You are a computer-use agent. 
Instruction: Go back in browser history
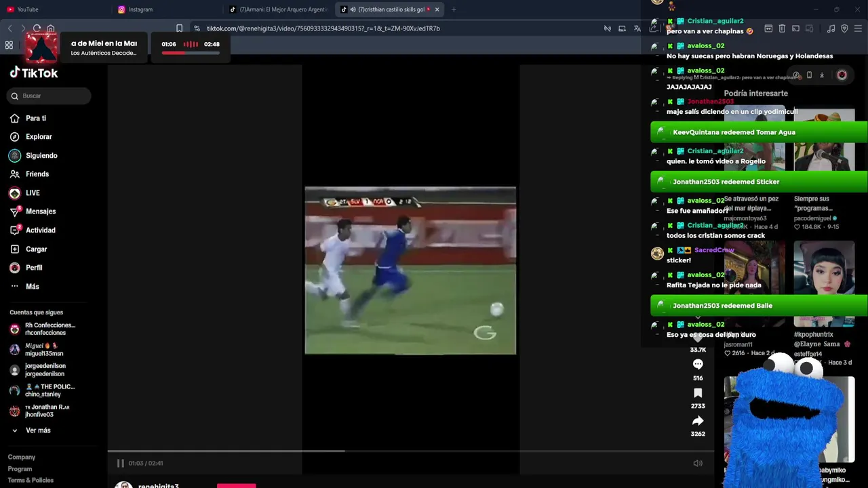[x=9, y=28]
